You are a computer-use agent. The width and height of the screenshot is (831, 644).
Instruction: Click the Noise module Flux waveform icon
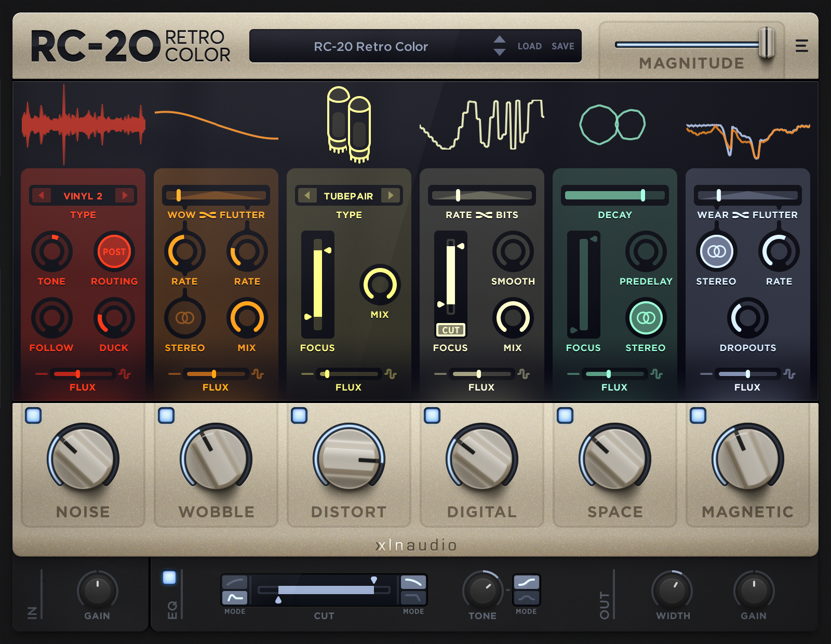pyautogui.click(x=125, y=374)
